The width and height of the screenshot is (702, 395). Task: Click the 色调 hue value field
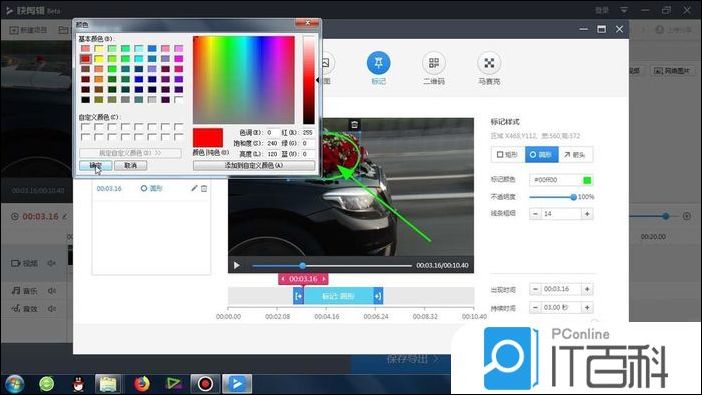point(273,133)
